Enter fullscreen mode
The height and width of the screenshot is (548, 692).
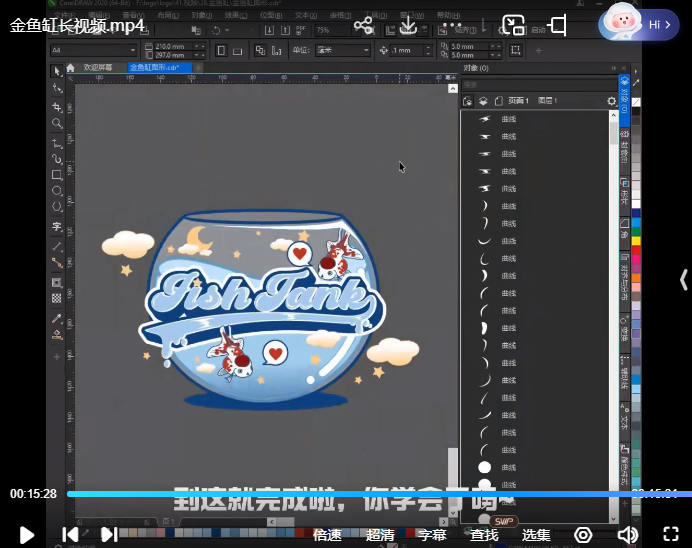(x=671, y=535)
